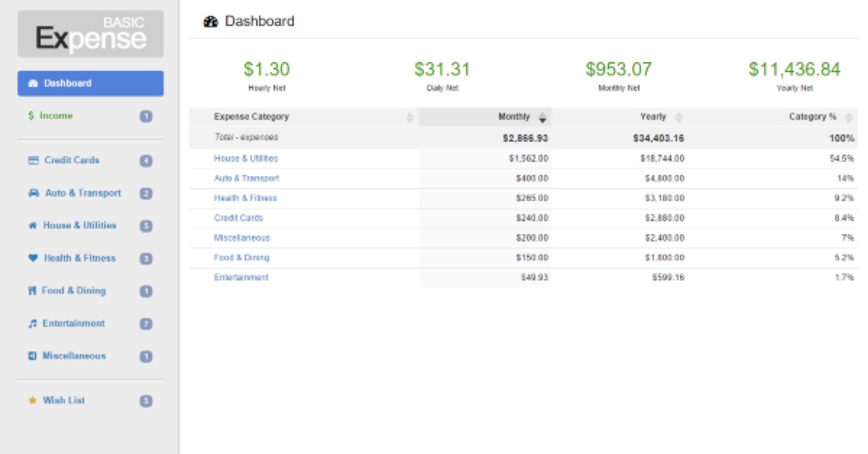Click the $2,866.93 total monthly cell
868x454 pixels.
tap(525, 138)
